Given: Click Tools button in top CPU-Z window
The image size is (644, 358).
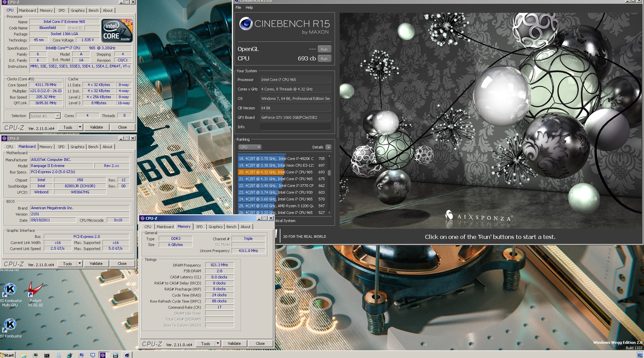Looking at the screenshot, I should [68, 127].
